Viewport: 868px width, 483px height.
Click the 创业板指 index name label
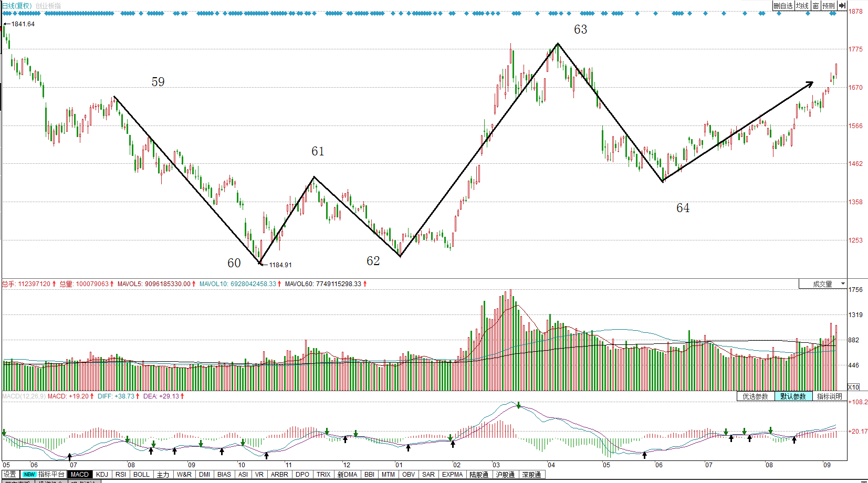(48, 6)
